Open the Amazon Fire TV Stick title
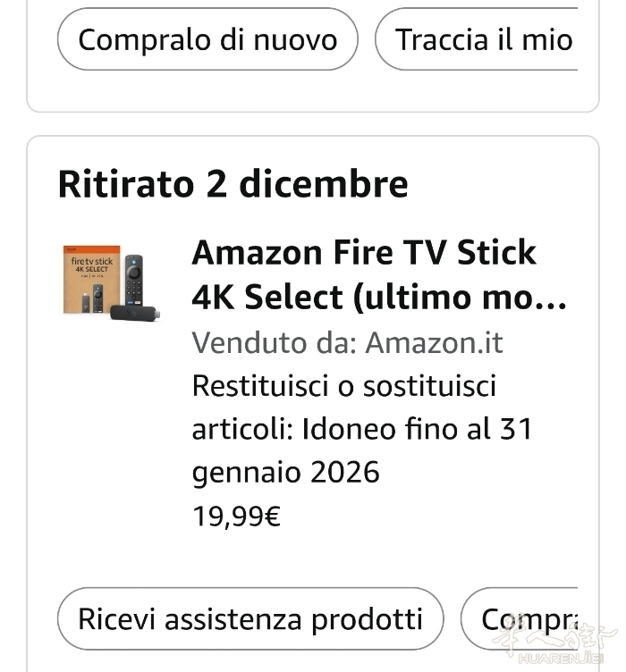This screenshot has width=626, height=672. (364, 253)
